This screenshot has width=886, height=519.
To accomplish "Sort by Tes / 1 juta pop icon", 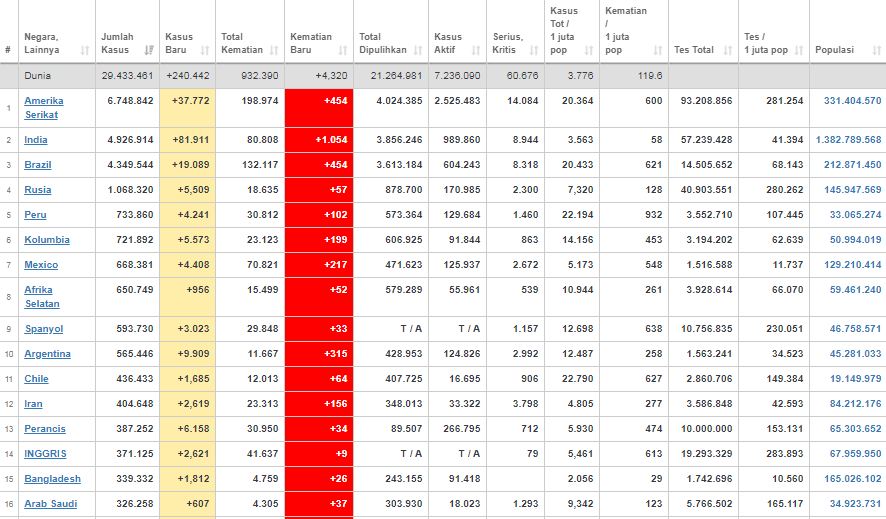I will coord(799,50).
